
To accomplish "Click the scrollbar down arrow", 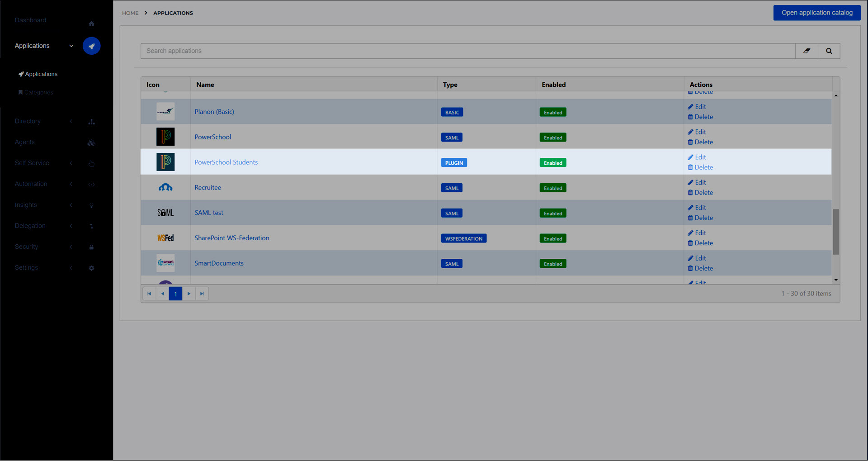I will (836, 280).
